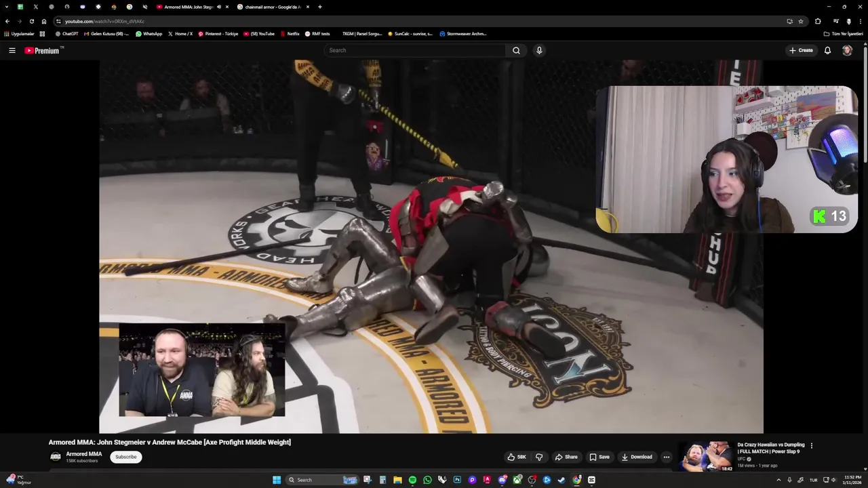Open Spotify from the taskbar
868x488 pixels.
coord(412,480)
